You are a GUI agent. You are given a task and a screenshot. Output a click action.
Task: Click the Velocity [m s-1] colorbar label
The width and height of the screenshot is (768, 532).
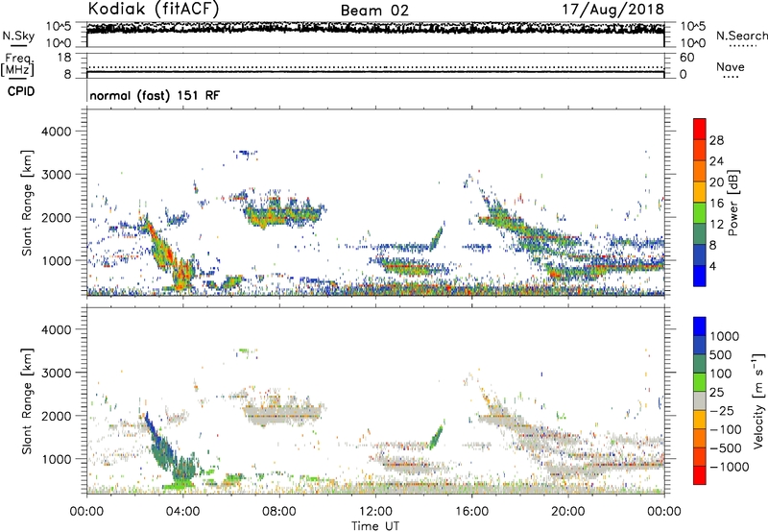pyautogui.click(x=758, y=400)
